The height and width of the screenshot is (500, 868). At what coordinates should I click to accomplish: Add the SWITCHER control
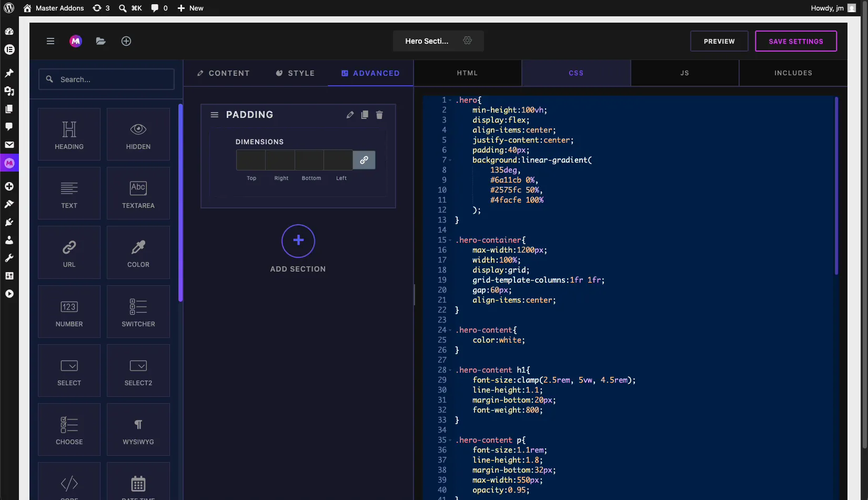[x=138, y=312]
